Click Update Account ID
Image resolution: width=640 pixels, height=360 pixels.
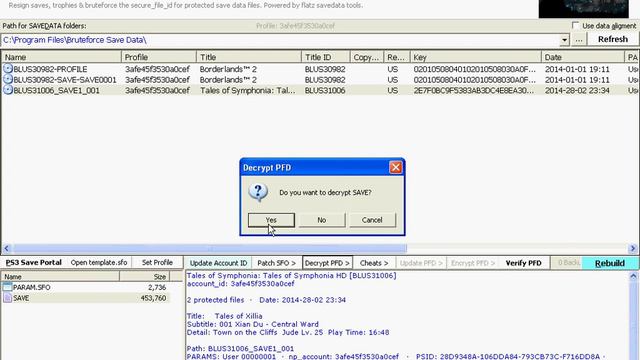pyautogui.click(x=218, y=263)
